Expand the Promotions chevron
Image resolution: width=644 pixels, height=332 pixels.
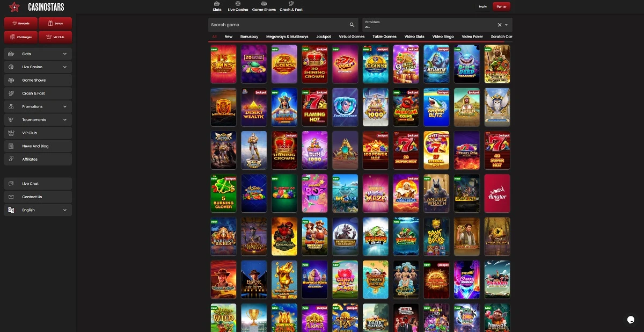tap(65, 106)
